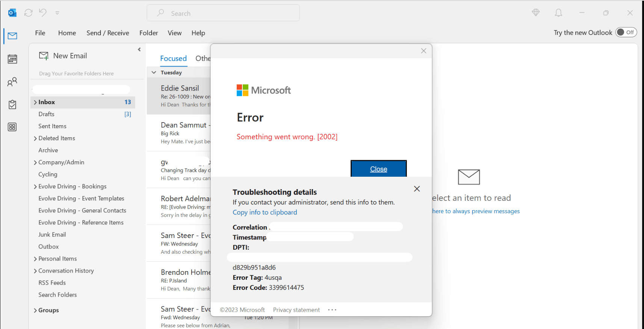Click the New Email envelope icon
Screen dimensions: 644x329
click(44, 56)
